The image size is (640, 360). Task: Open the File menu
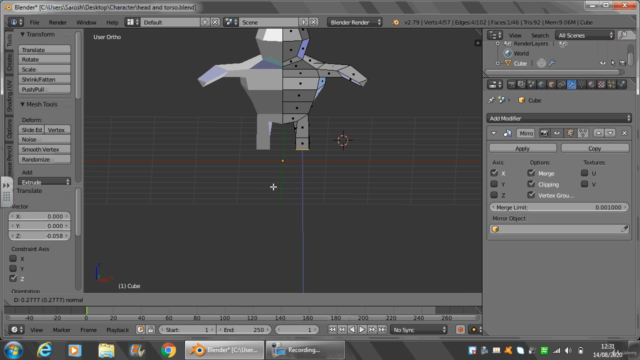[35, 22]
